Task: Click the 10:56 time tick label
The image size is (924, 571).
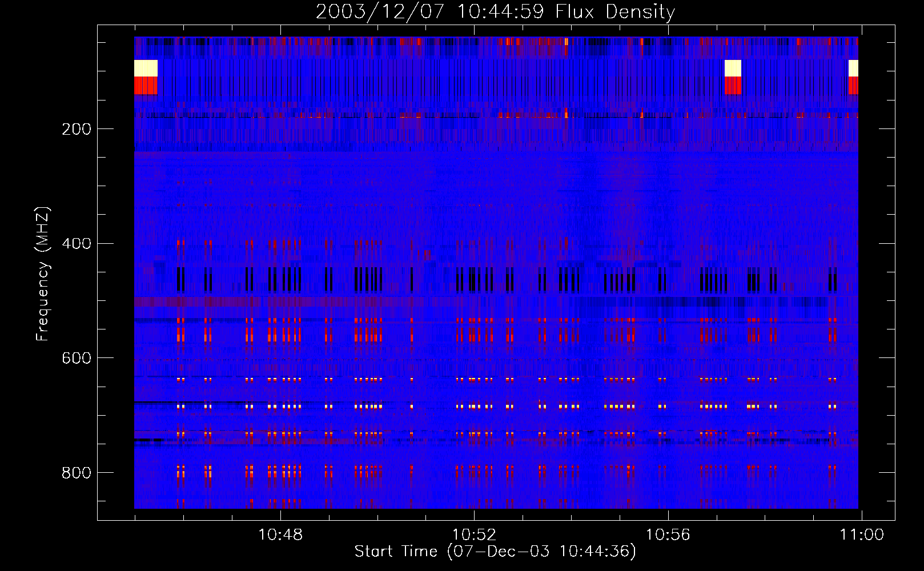Action: pos(668,534)
